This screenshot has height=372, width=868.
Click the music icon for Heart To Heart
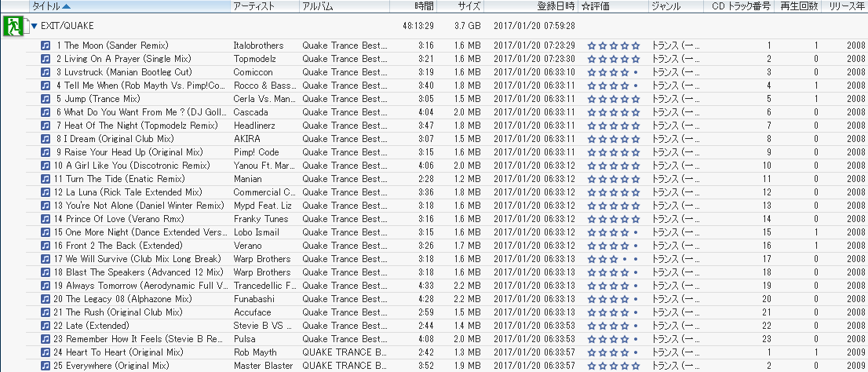click(x=46, y=352)
